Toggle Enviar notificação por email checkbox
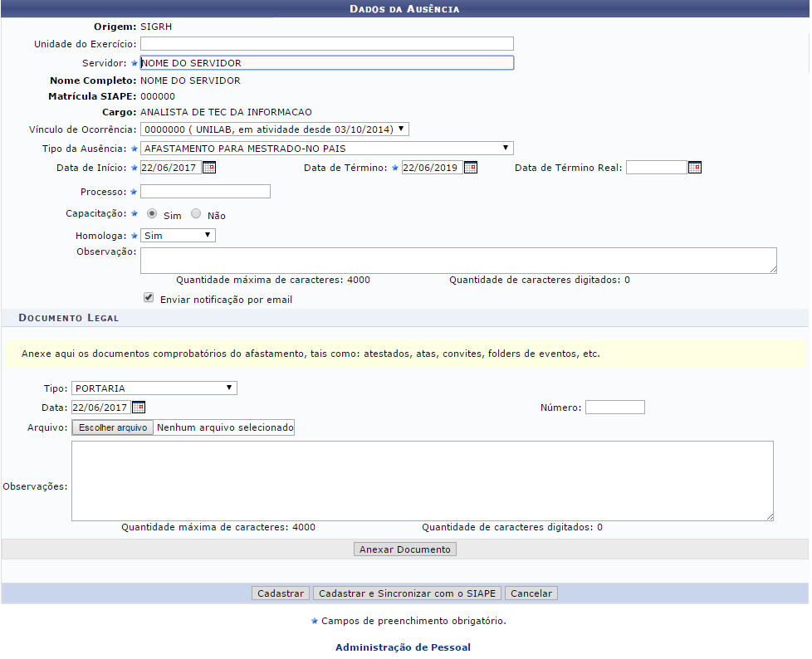This screenshot has width=812, height=659. pos(149,298)
